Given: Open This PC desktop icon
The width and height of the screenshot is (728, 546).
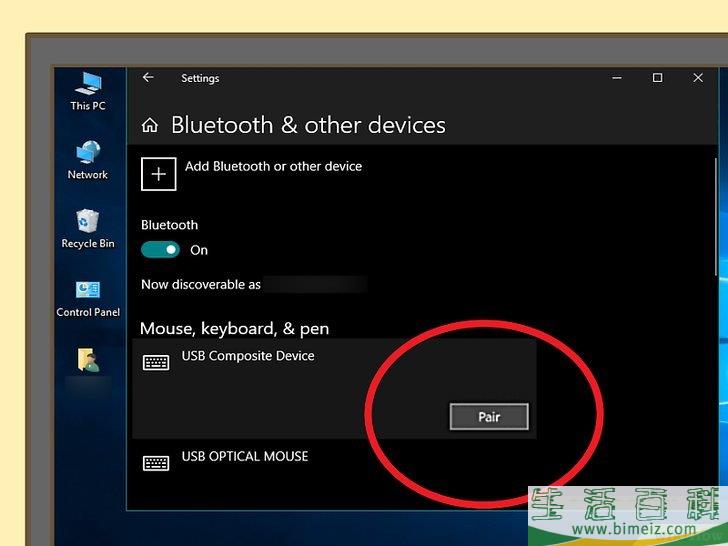Looking at the screenshot, I should (x=88, y=91).
